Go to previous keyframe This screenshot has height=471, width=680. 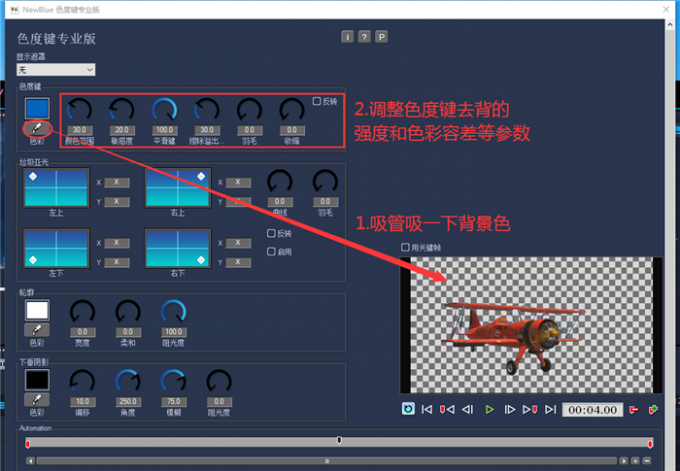pyautogui.click(x=447, y=409)
